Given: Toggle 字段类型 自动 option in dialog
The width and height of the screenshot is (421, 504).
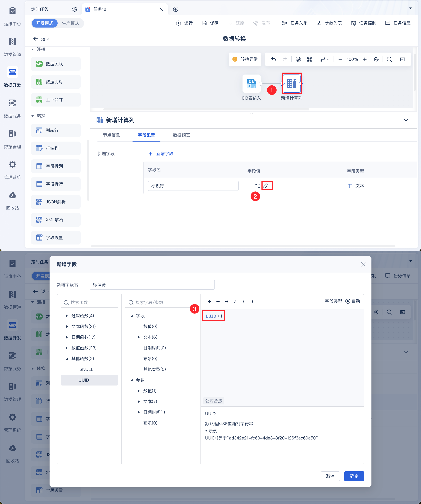Looking at the screenshot, I should pos(353,301).
